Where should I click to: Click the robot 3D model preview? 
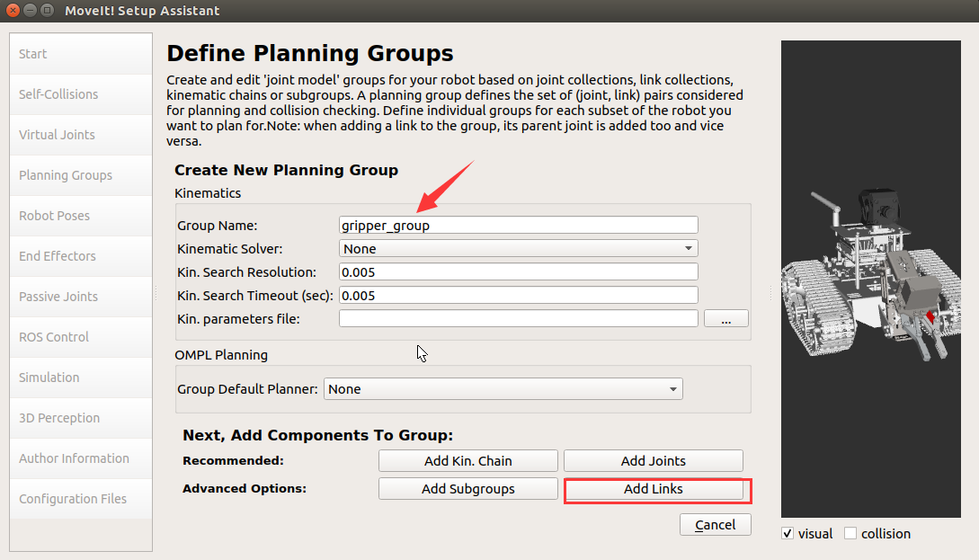pos(871,279)
